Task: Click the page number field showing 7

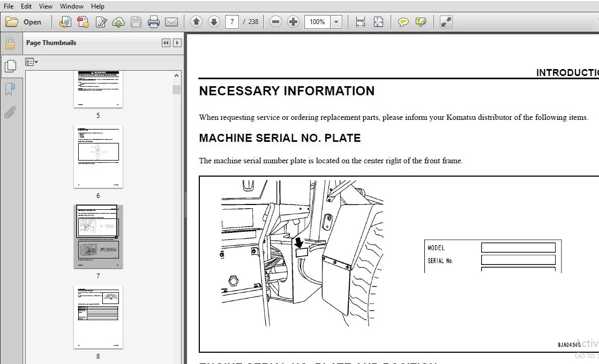Action: [232, 22]
